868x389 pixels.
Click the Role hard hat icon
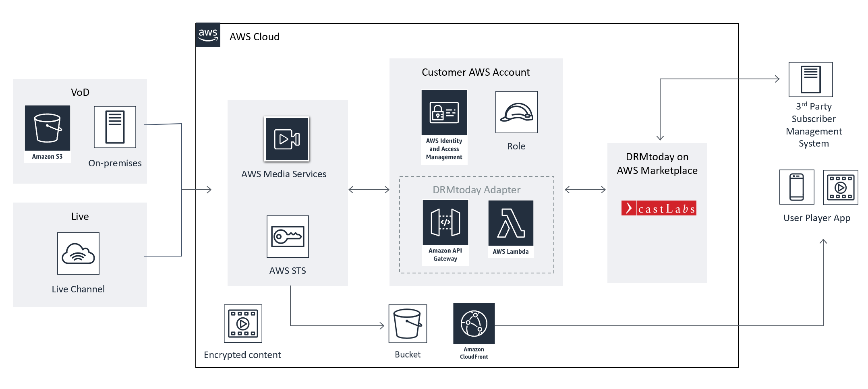pos(516,112)
